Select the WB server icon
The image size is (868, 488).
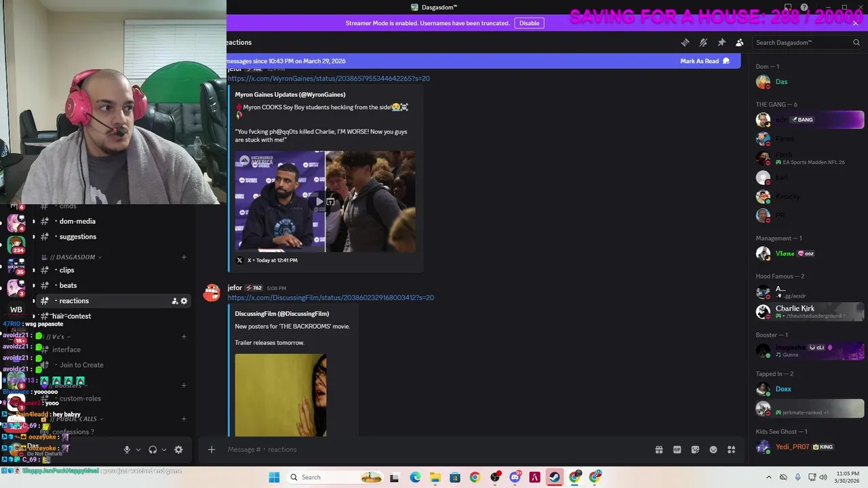16,310
